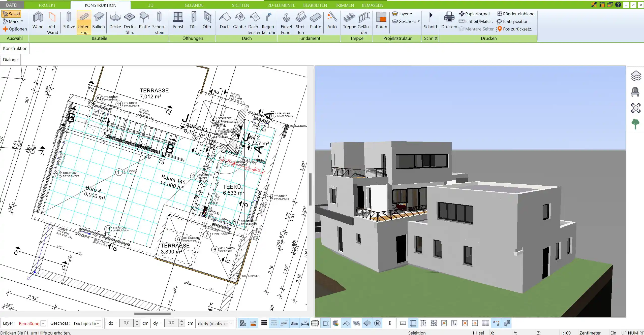Viewport: 644px width, 335px height.
Task: Activate the Schnitt section tool
Action: point(431,20)
